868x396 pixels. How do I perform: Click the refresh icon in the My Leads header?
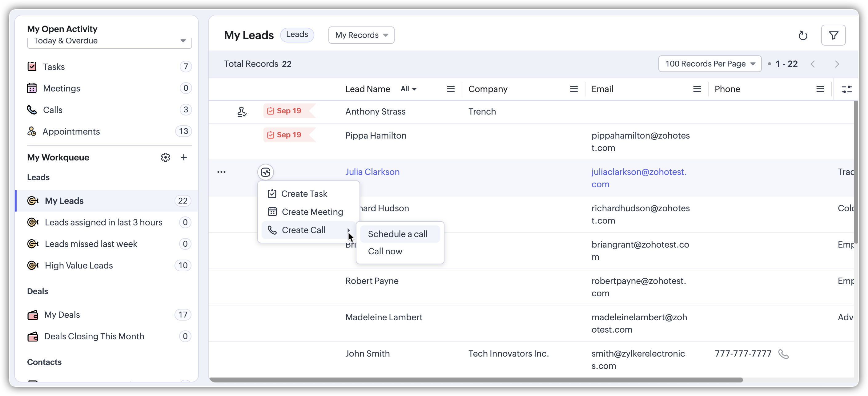tap(803, 35)
